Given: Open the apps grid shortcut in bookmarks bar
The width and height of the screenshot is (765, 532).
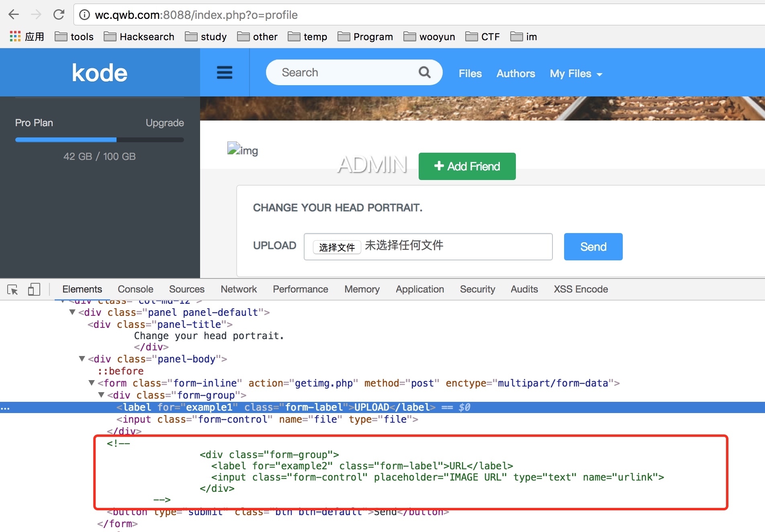Looking at the screenshot, I should [15, 37].
